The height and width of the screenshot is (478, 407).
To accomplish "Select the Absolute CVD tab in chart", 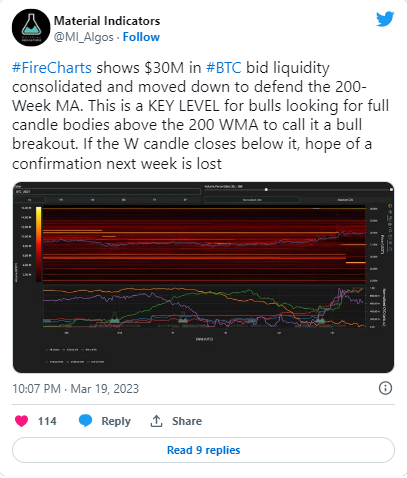I will (345, 200).
